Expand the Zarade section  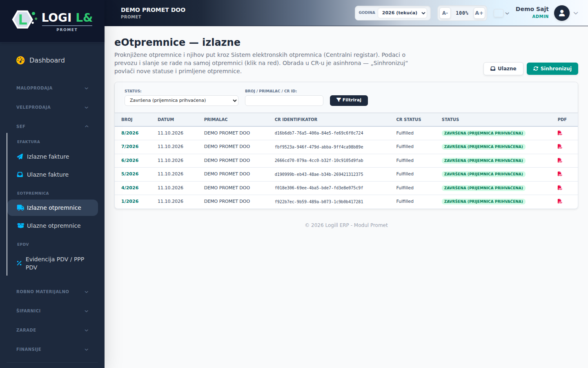[x=52, y=330]
